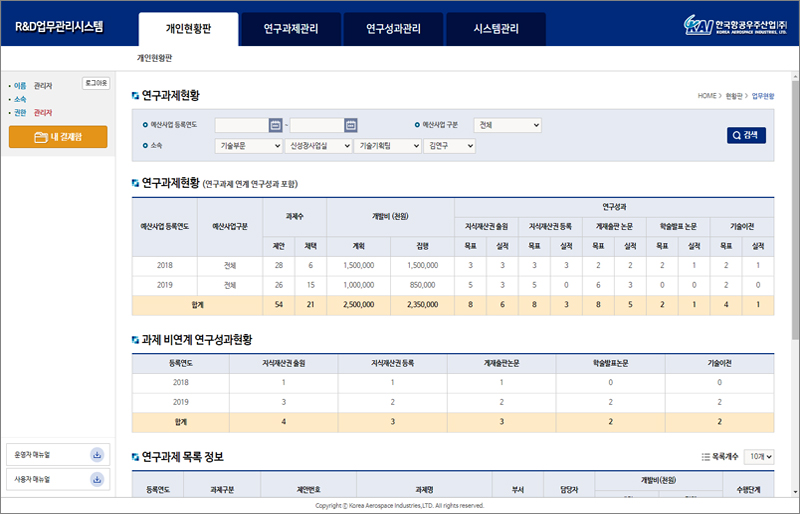Image resolution: width=800 pixels, height=514 pixels.
Task: Expand the 예산사업 구분 전체 dropdown
Action: tap(507, 125)
